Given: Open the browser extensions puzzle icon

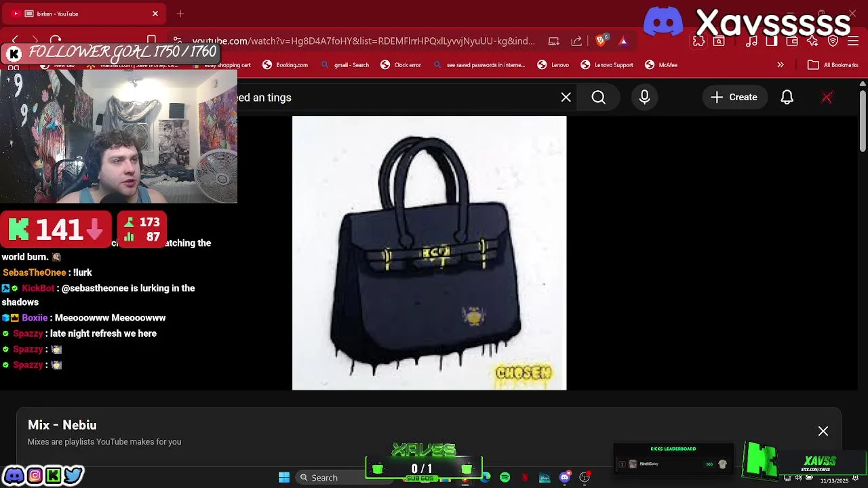Looking at the screenshot, I should click(698, 41).
